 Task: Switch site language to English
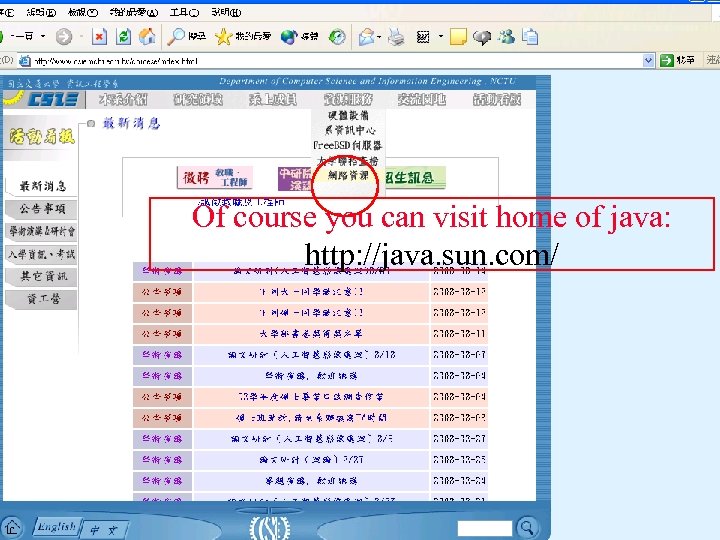57,527
